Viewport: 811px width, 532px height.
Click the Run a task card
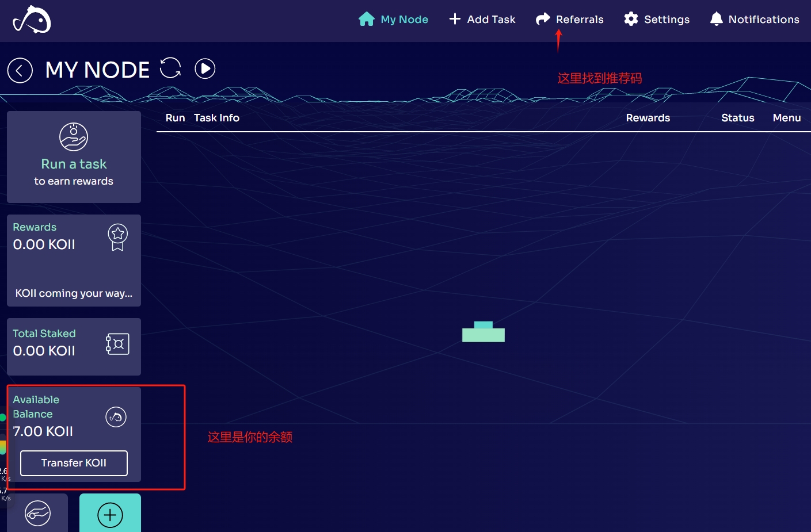click(x=74, y=157)
